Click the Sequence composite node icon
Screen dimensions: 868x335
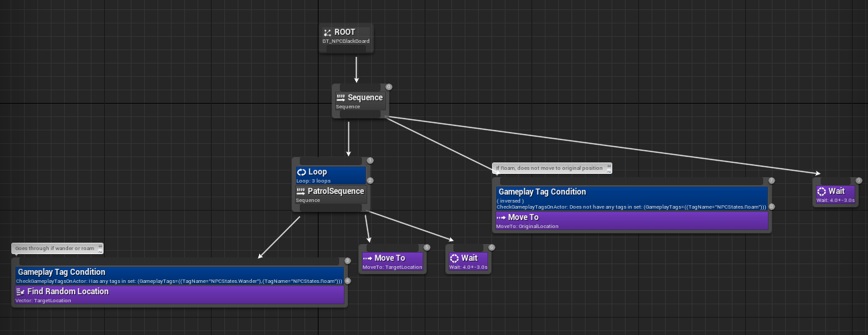[341, 98]
